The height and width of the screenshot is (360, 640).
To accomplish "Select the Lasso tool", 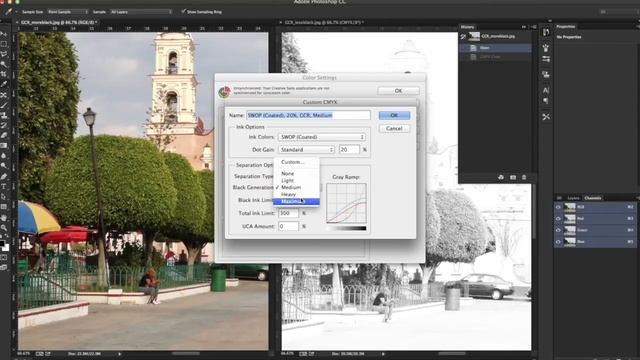I will pyautogui.click(x=4, y=54).
